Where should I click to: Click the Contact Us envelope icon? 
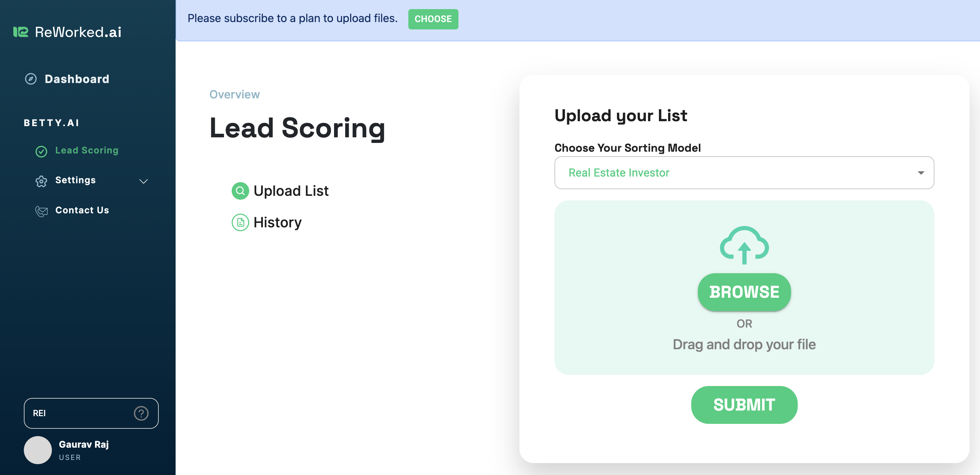tap(41, 211)
